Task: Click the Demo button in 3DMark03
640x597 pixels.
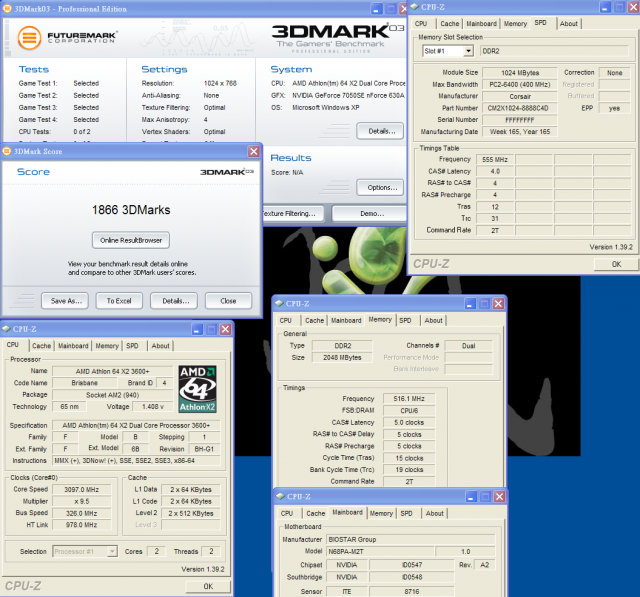Action: click(371, 213)
